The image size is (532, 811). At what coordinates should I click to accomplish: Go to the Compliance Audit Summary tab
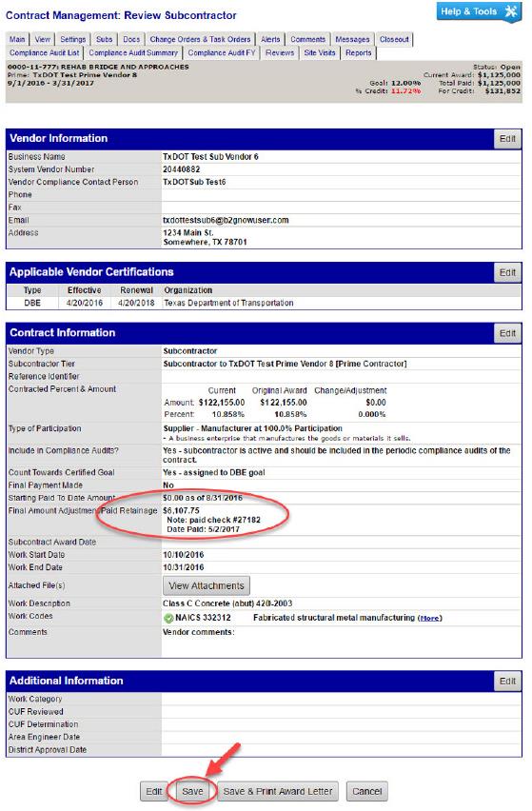[x=133, y=52]
